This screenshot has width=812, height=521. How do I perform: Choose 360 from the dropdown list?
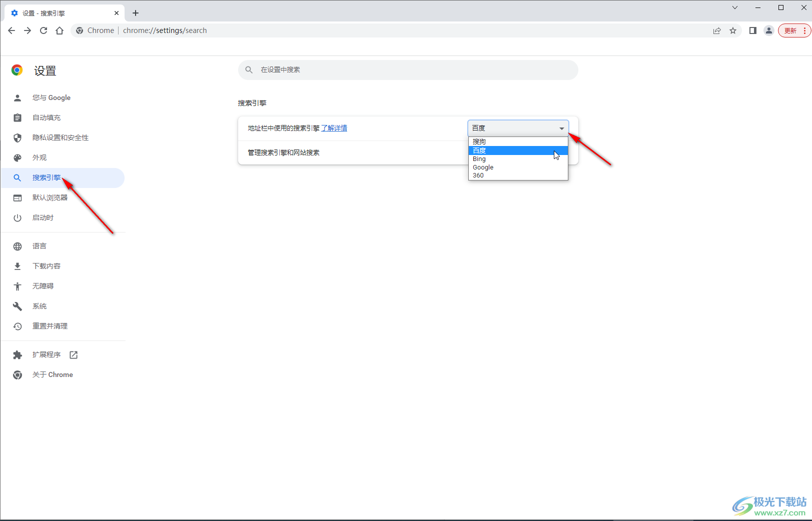coord(518,175)
